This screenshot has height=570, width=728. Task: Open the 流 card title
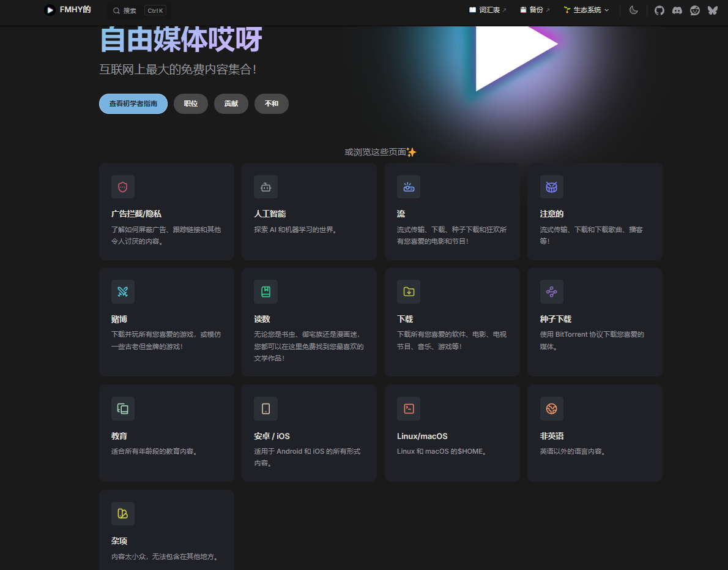point(401,214)
